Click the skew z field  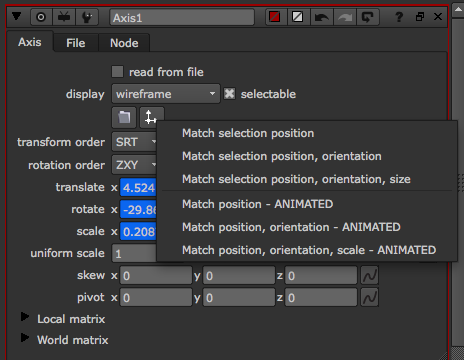(x=321, y=275)
